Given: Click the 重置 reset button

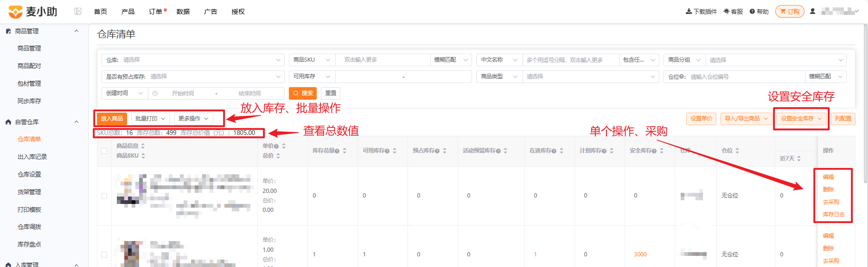Looking at the screenshot, I should coord(331,93).
